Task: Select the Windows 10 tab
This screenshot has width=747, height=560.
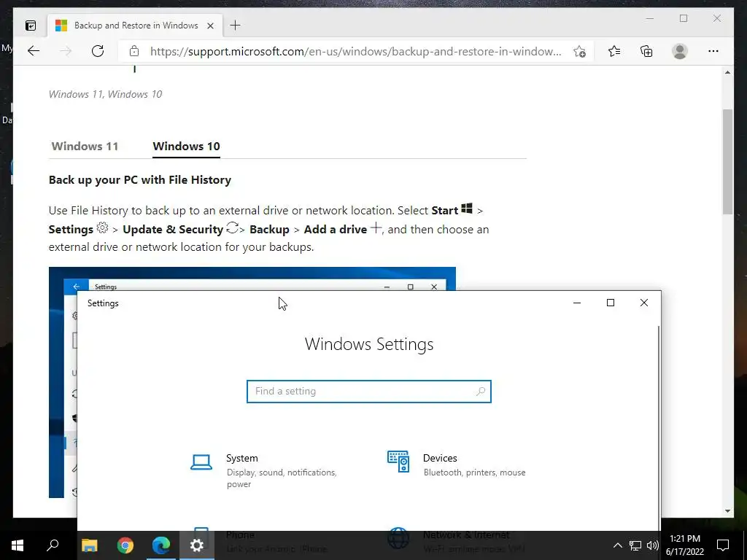Action: (x=186, y=146)
